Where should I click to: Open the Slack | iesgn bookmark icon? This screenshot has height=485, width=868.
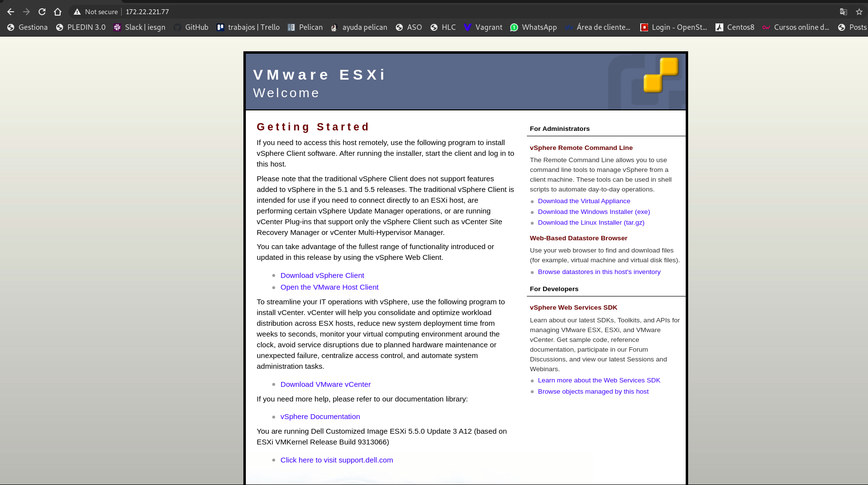click(x=117, y=27)
